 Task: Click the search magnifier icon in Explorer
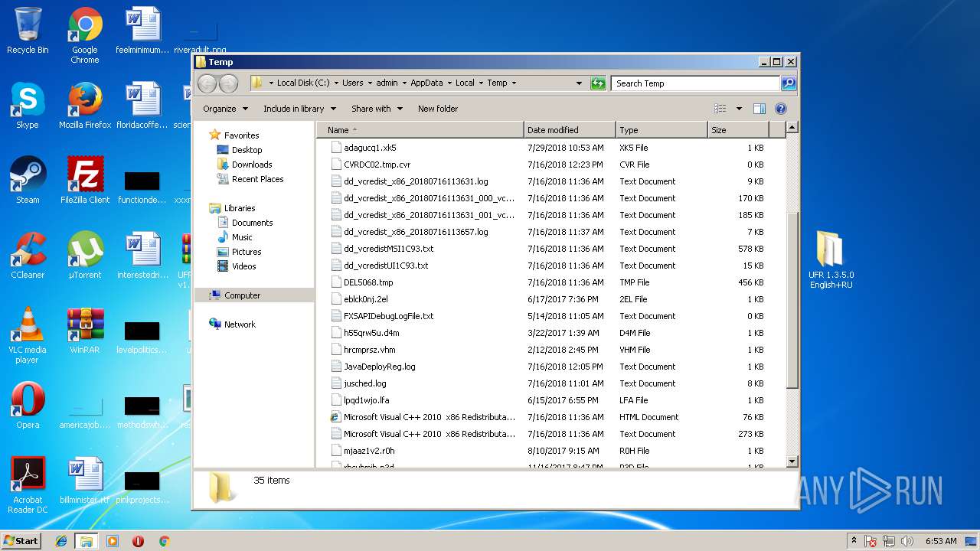pyautogui.click(x=788, y=83)
